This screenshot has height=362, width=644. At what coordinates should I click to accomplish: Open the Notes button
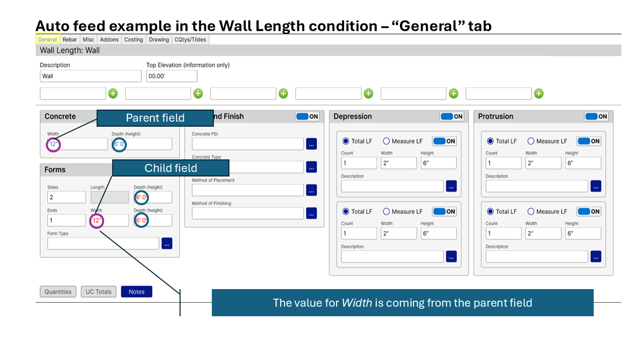click(x=136, y=292)
